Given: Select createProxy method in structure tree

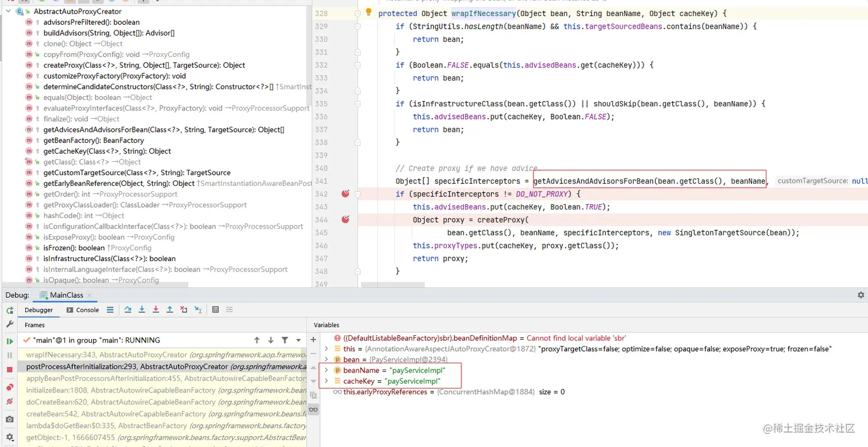Looking at the screenshot, I should (x=144, y=65).
